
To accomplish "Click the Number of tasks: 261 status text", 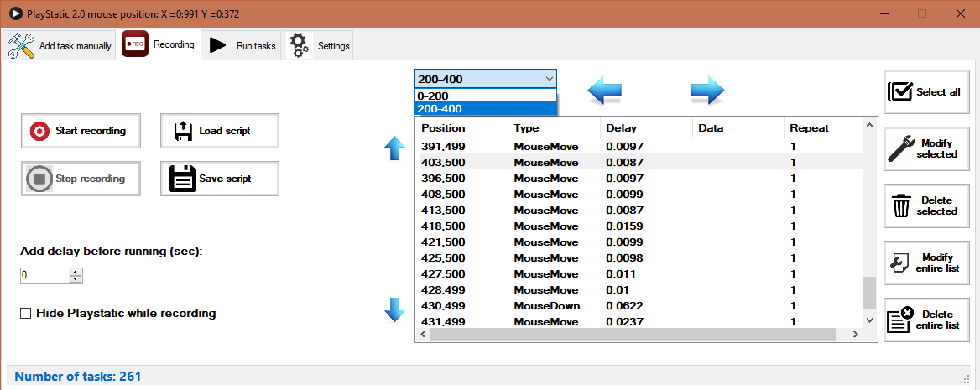I will pyautogui.click(x=78, y=377).
